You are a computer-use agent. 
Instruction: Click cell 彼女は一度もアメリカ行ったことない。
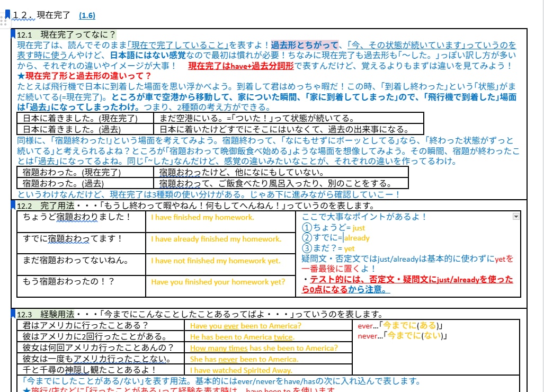click(x=101, y=359)
